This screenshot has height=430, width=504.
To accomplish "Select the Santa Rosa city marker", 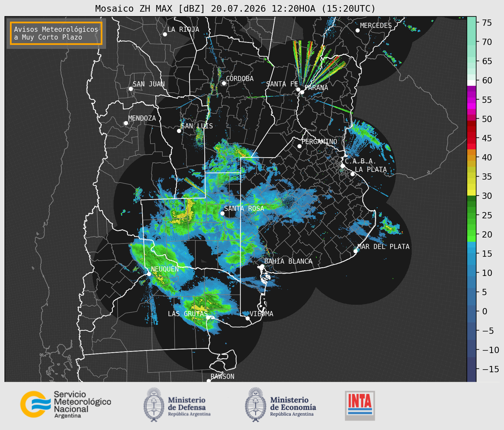I will [222, 213].
